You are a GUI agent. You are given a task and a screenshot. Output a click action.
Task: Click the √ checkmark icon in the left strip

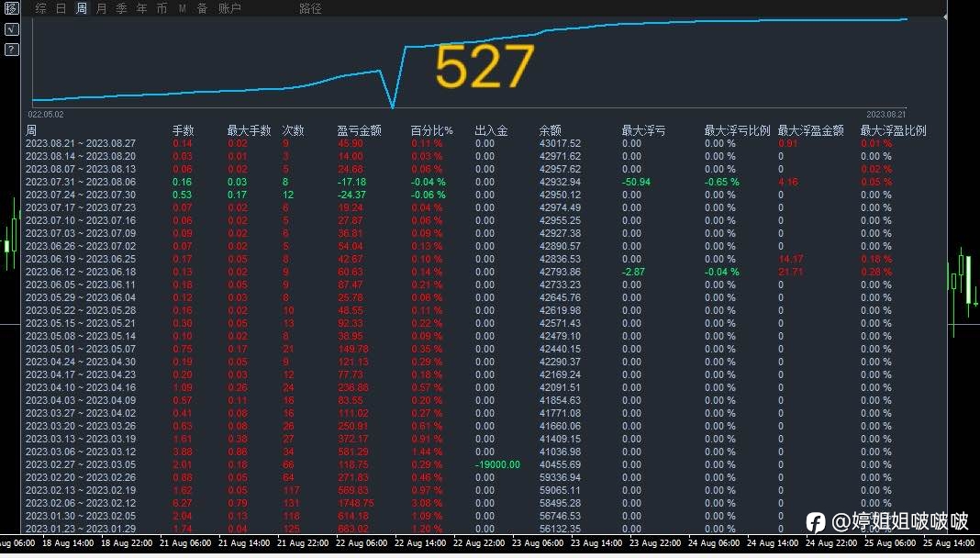11,29
